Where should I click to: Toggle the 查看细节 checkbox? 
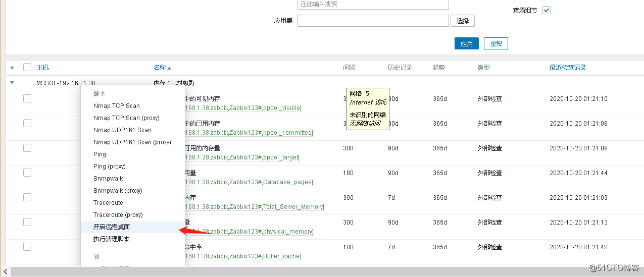[546, 10]
